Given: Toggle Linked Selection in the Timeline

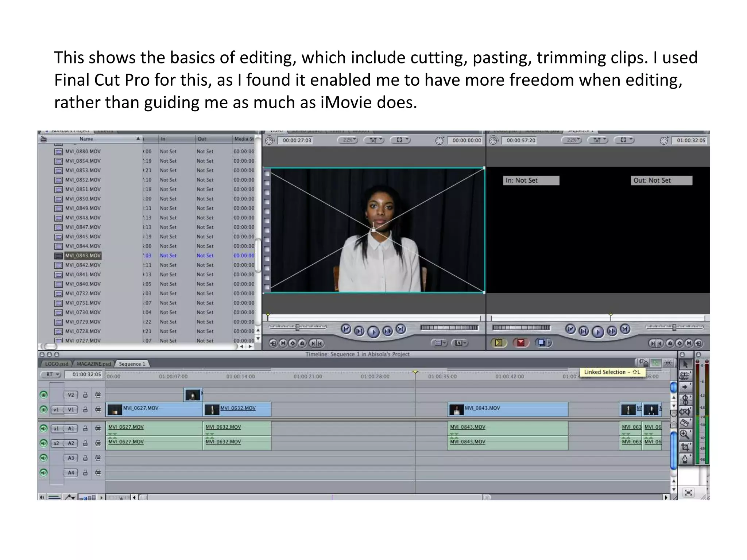Looking at the screenshot, I should [x=656, y=363].
